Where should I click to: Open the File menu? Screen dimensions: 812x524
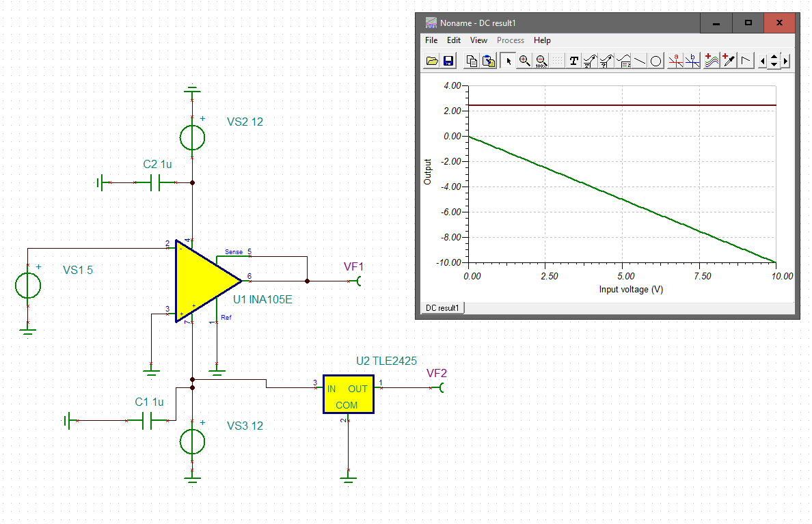431,40
